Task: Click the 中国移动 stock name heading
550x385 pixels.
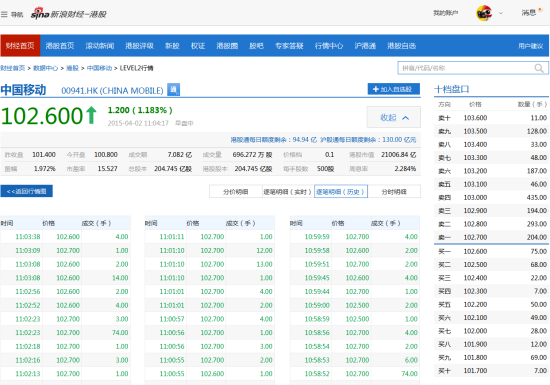Action: (23, 90)
